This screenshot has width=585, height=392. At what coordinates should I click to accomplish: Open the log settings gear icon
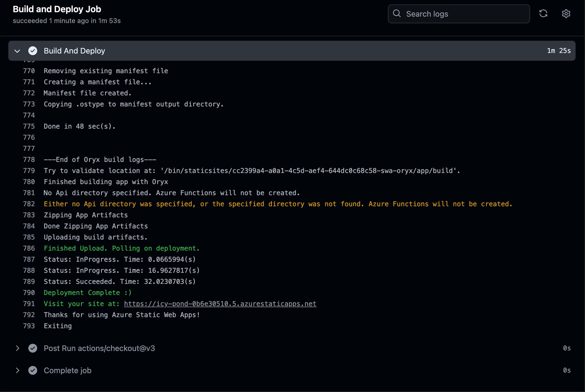click(x=566, y=14)
